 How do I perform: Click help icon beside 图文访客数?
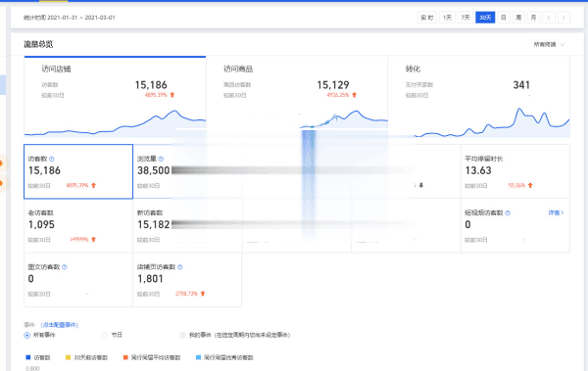click(x=64, y=267)
